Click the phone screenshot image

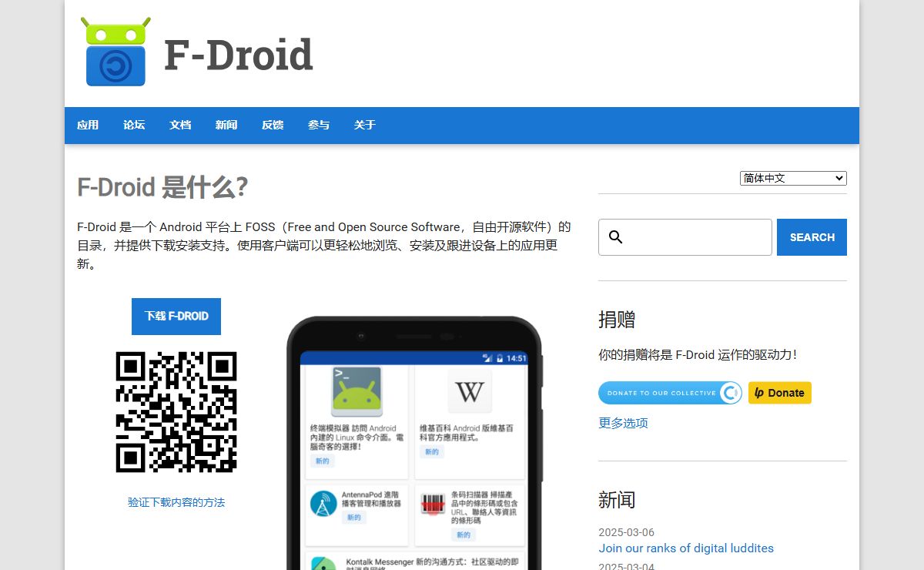[x=414, y=443]
